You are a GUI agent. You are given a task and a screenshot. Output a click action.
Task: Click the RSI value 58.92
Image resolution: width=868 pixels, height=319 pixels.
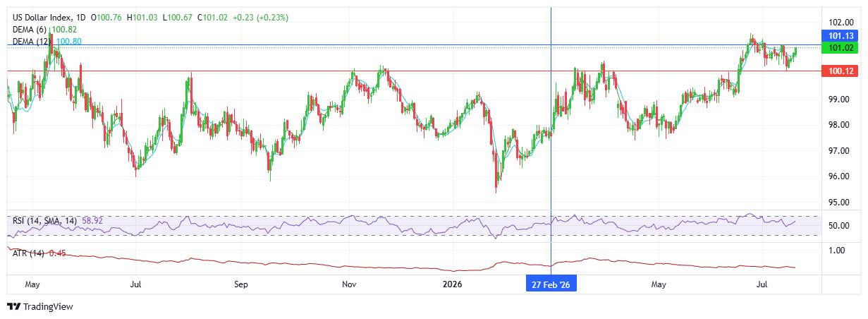pos(93,221)
